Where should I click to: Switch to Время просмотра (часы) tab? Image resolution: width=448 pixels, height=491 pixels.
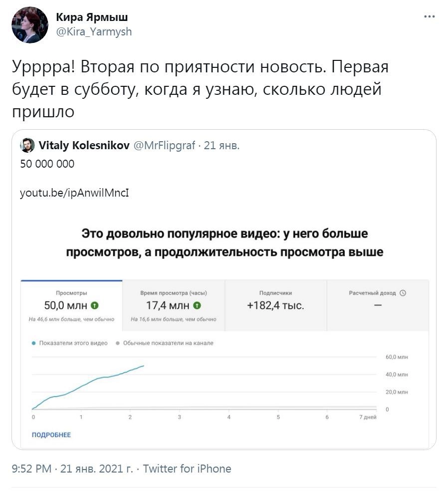174,305
